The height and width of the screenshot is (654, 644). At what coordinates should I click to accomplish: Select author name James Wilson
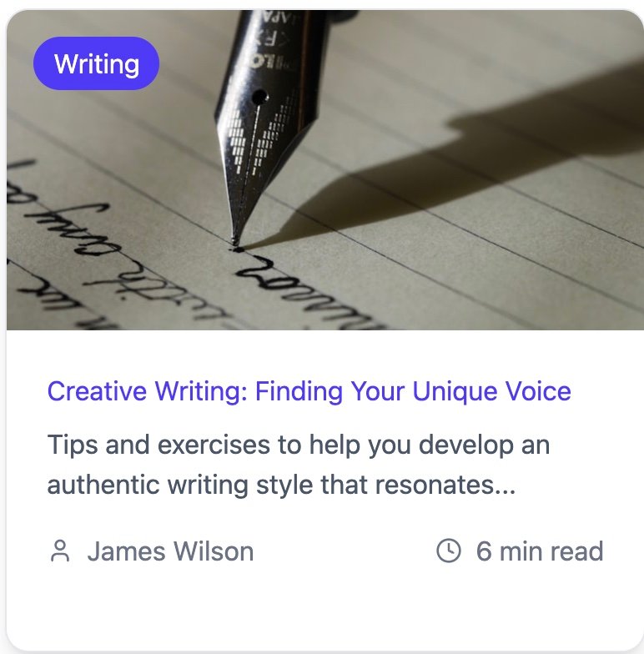coord(170,551)
